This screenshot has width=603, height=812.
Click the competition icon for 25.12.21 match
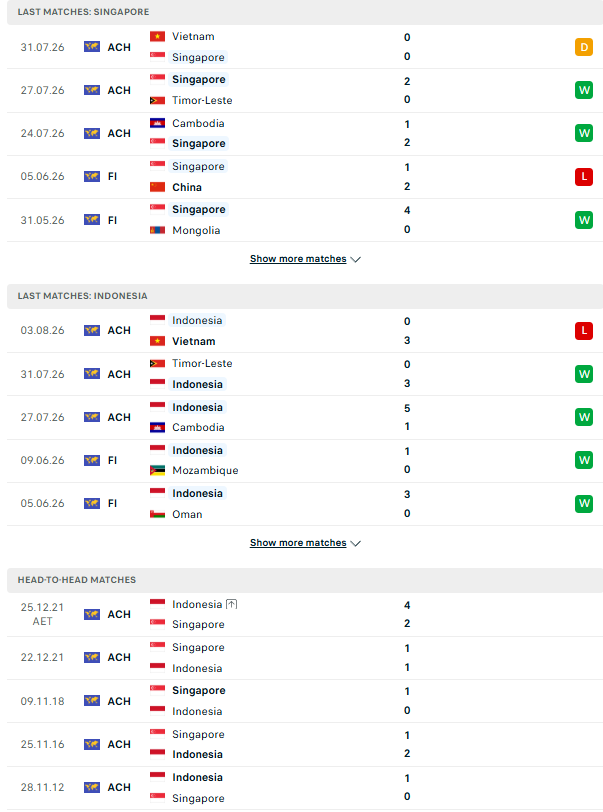(92, 614)
